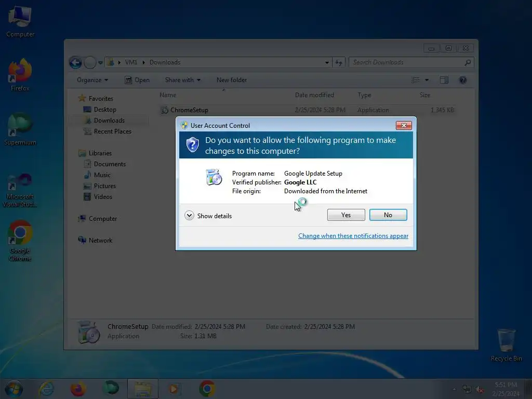Open the Share with menu
The height and width of the screenshot is (399, 532).
182,80
